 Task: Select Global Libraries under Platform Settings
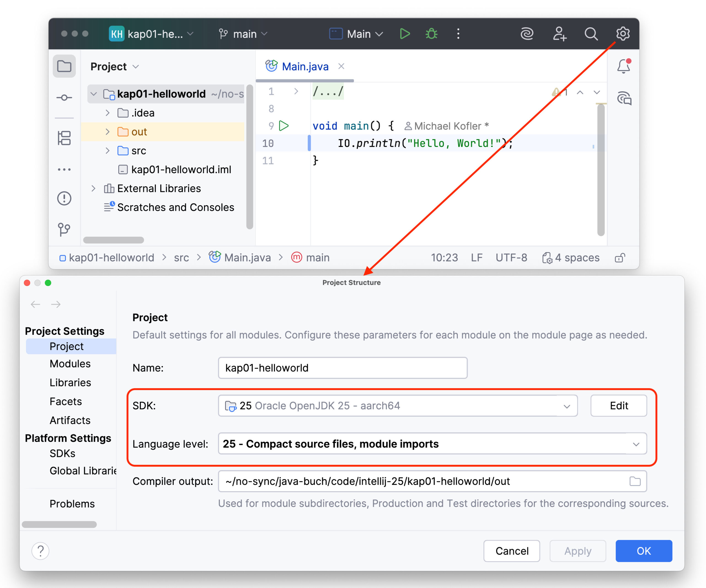point(83,471)
